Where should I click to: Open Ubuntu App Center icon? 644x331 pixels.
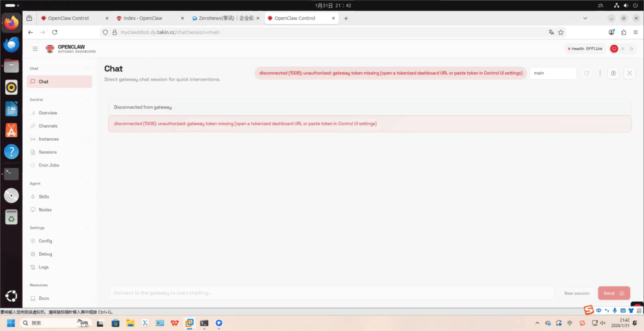point(11,130)
